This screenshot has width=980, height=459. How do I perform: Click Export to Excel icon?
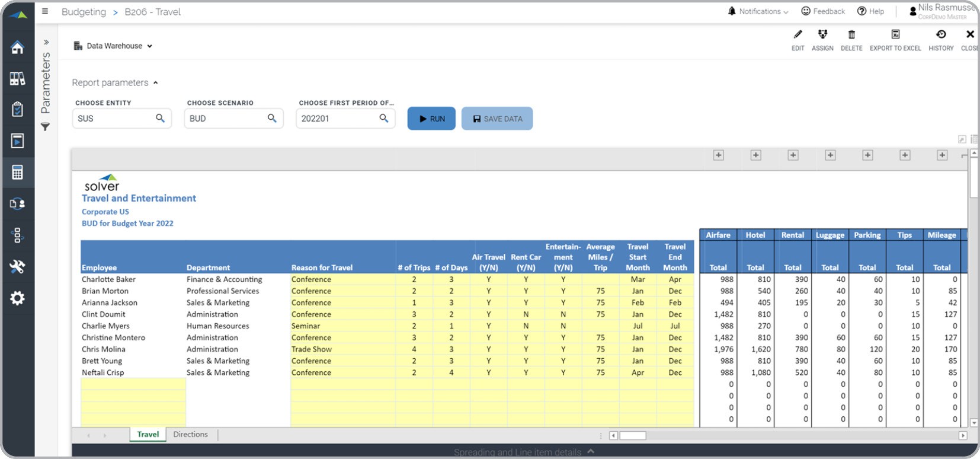pyautogui.click(x=895, y=35)
